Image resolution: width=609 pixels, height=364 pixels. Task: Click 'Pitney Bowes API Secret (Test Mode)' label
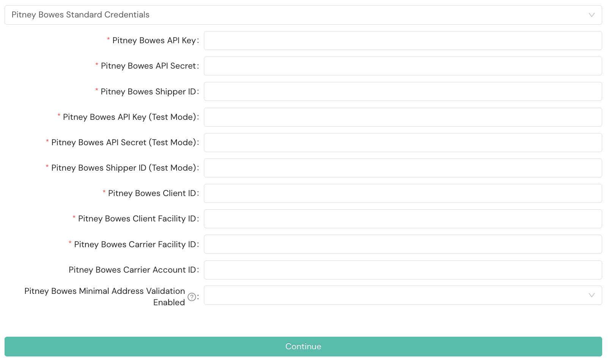point(124,143)
